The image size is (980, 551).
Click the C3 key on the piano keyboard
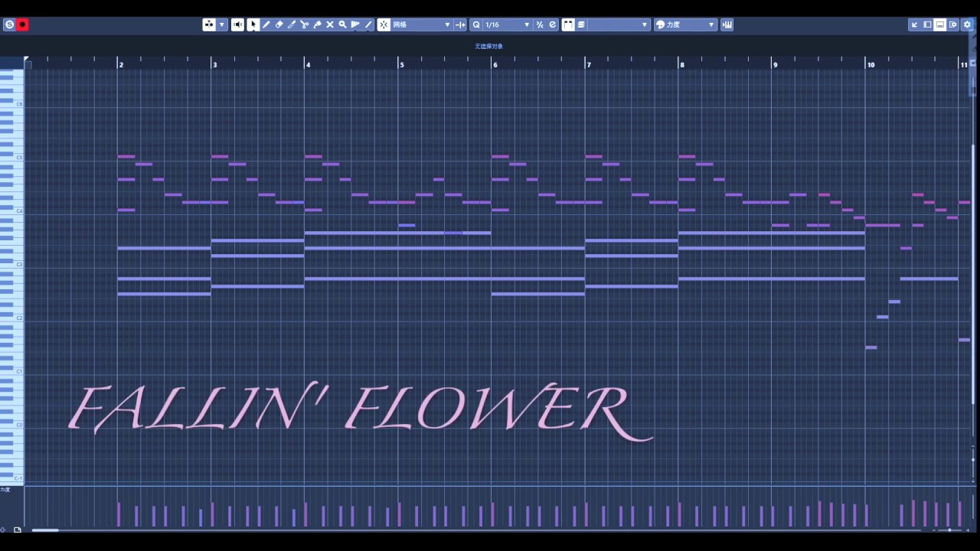[12, 264]
